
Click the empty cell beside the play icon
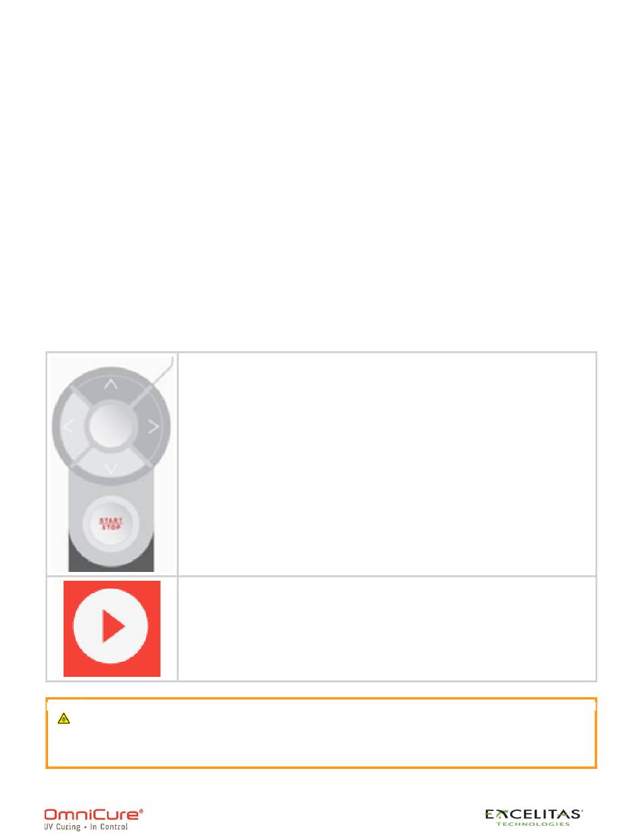click(386, 628)
